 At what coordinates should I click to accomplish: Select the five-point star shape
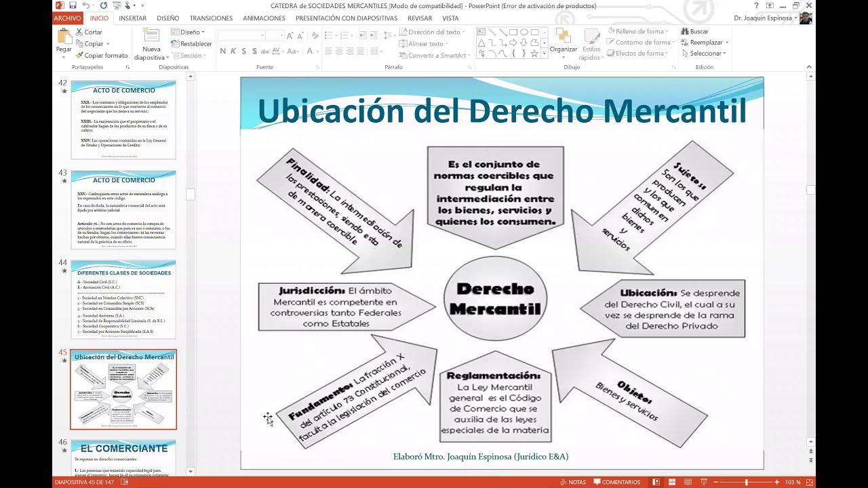click(x=534, y=54)
